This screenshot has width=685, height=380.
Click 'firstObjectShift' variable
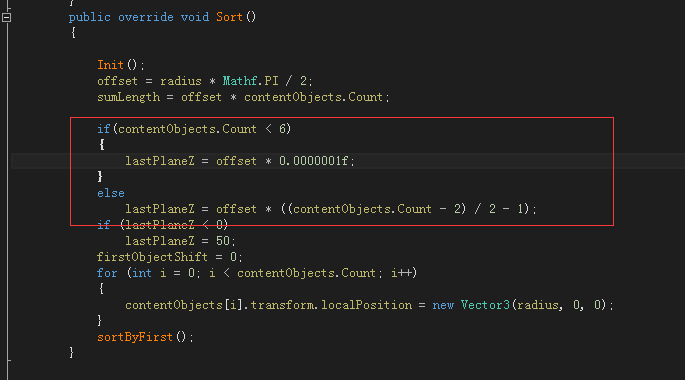point(152,257)
